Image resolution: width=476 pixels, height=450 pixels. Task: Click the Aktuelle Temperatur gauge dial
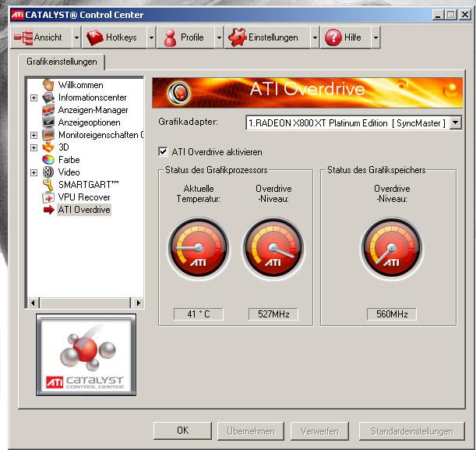(x=199, y=248)
